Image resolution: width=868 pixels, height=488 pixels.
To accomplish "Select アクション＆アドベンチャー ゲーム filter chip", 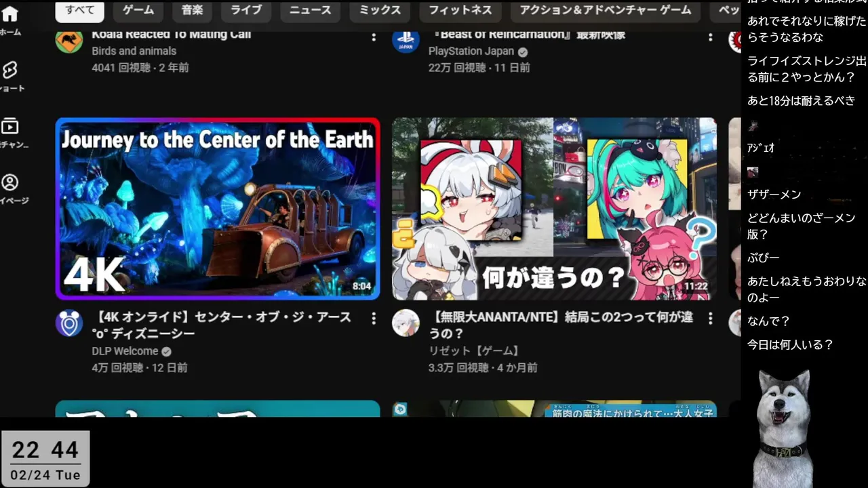I will (605, 10).
